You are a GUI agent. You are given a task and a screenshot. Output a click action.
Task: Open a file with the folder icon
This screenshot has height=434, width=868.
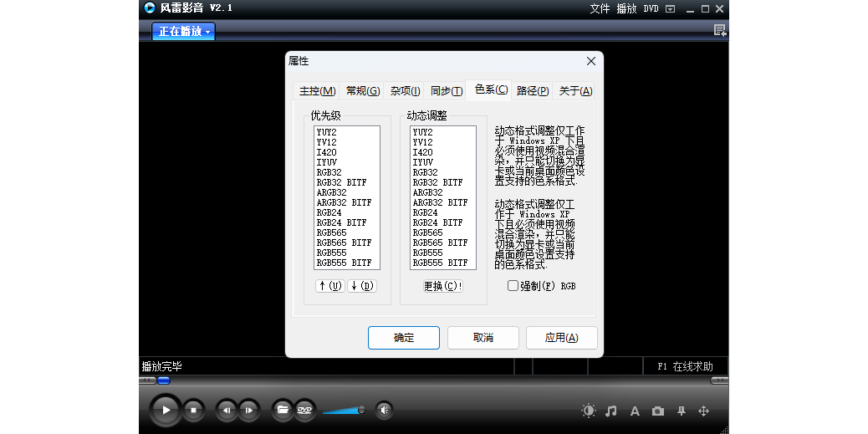283,410
